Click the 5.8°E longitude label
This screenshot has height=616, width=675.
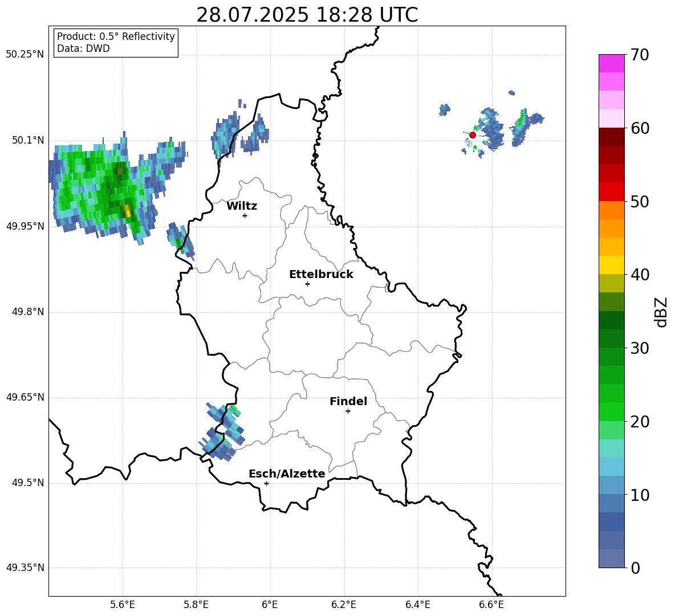tap(196, 605)
